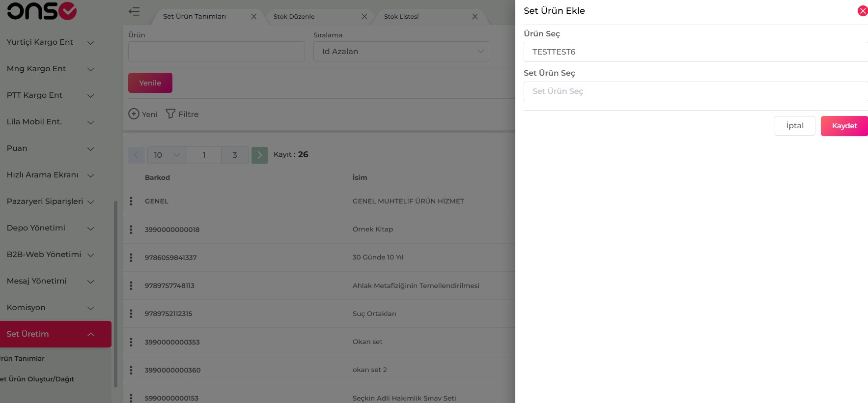
Task: Click the total pages value 3
Action: coord(235,155)
